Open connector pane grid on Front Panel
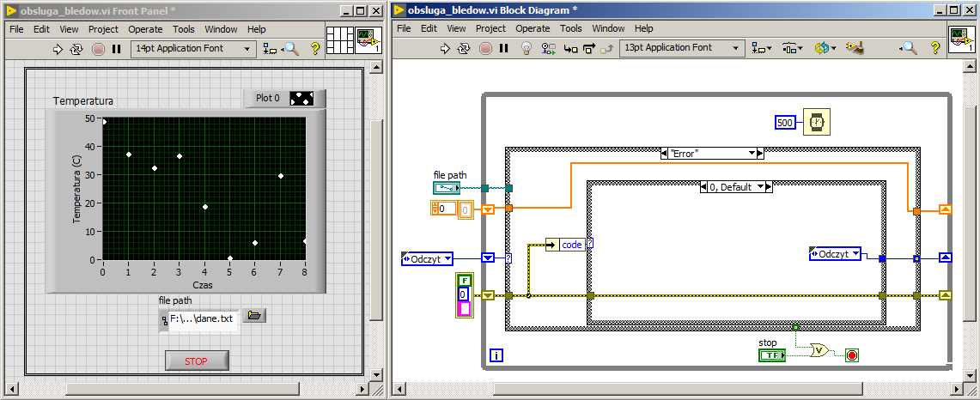The height and width of the screenshot is (400, 980). pyautogui.click(x=340, y=40)
